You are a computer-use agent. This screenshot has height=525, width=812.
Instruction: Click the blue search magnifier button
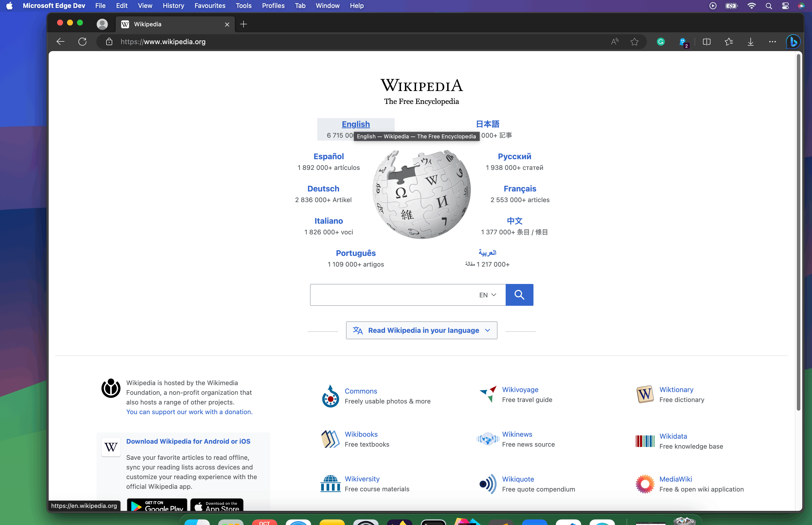[519, 295]
